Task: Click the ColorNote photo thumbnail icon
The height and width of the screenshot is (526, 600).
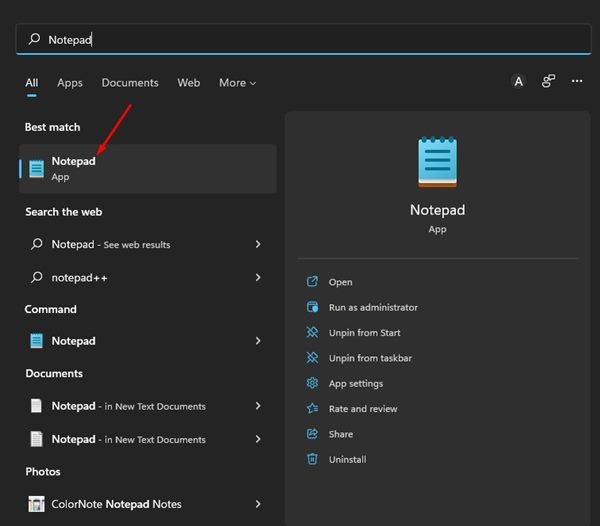Action: pos(36,504)
